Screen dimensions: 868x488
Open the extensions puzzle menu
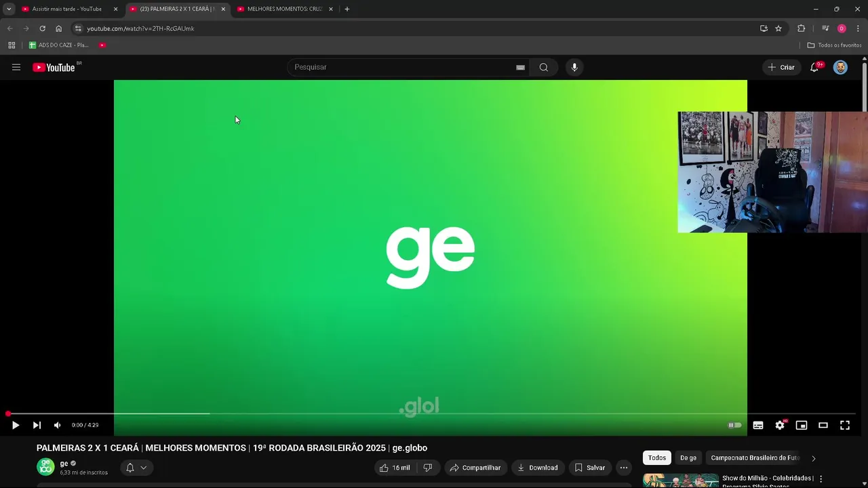tap(801, 28)
